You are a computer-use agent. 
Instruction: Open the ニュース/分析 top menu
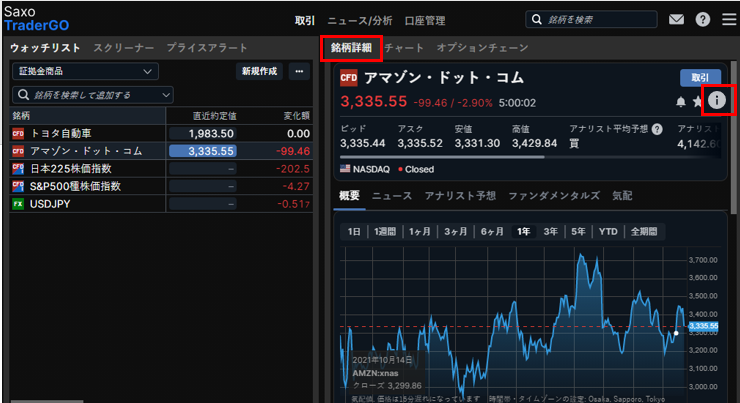pyautogui.click(x=360, y=21)
